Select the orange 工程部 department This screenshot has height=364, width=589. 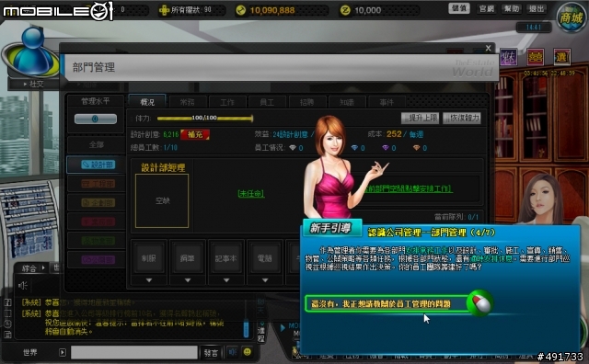[x=97, y=184]
